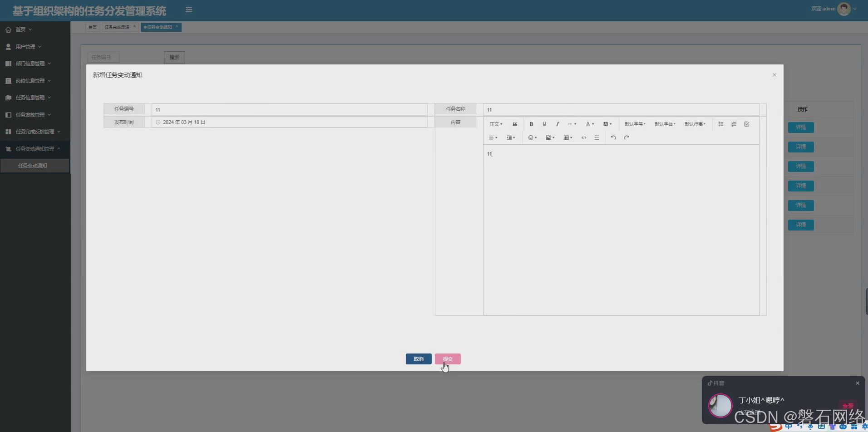Screen dimensions: 868x432
Task: Insert a horizontal divider line
Action: coord(597,137)
